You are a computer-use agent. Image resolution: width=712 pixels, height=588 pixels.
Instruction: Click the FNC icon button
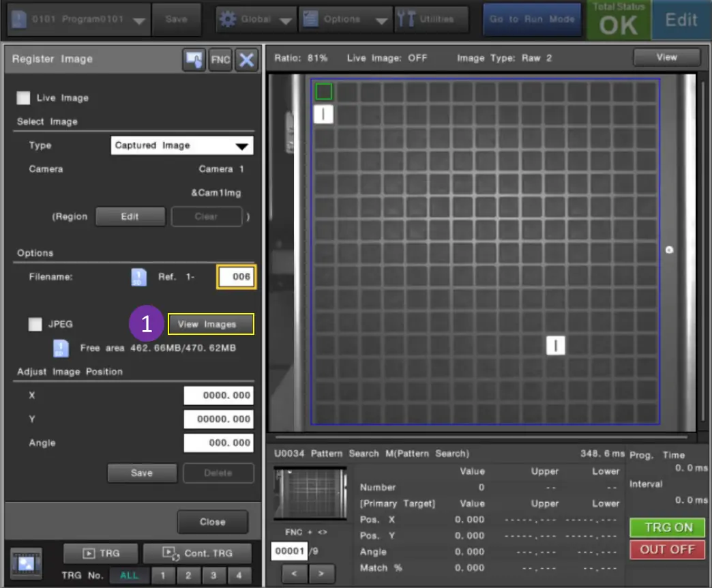coord(220,60)
